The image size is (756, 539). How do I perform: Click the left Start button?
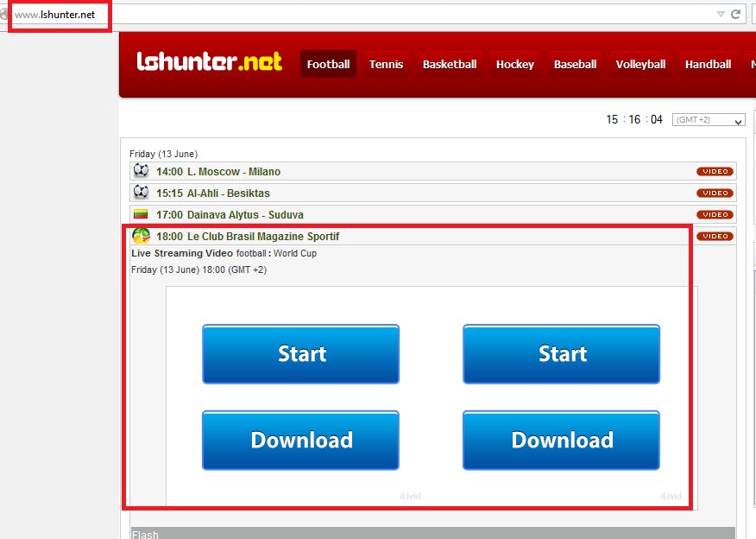[301, 354]
